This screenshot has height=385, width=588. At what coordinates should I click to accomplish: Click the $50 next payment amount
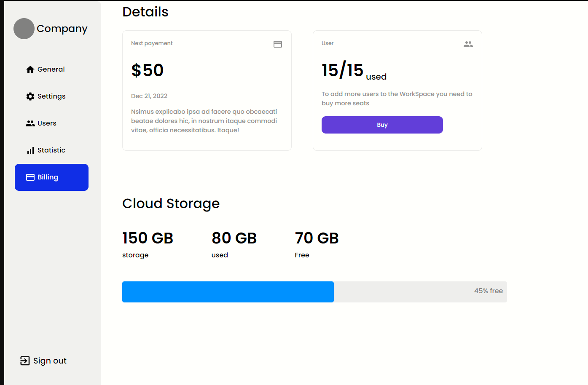[x=148, y=70]
